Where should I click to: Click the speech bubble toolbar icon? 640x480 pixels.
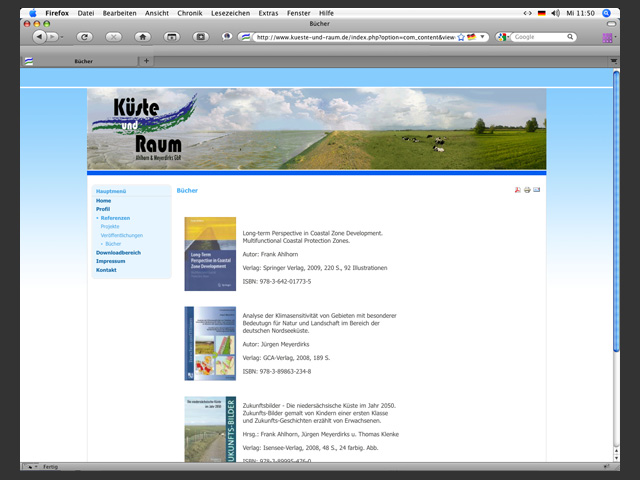point(227,36)
